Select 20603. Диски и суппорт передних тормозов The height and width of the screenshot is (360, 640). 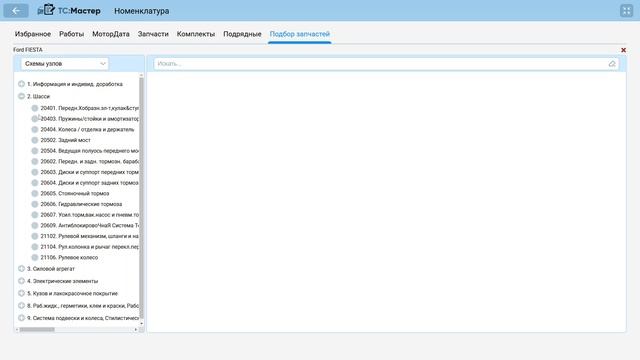click(x=89, y=172)
